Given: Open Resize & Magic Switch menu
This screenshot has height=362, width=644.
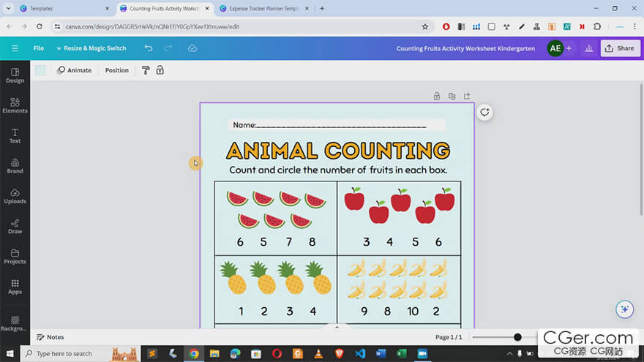Looking at the screenshot, I should tap(91, 48).
